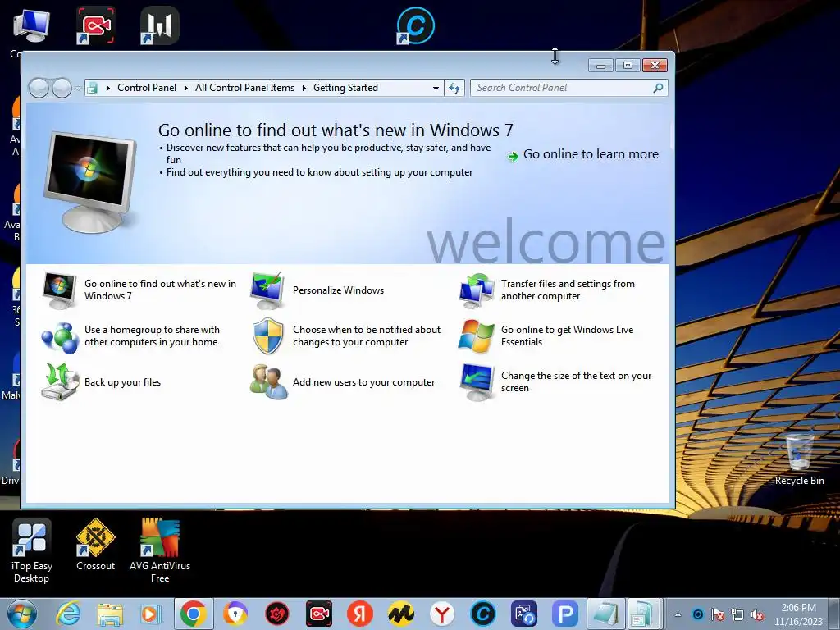The image size is (840, 630).
Task: Close the Getting Started window
Action: coord(655,66)
